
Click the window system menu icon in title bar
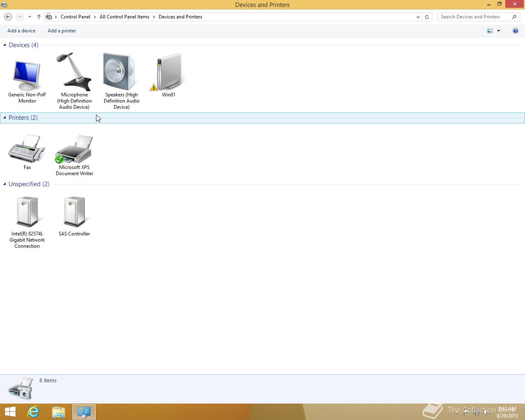4,5
